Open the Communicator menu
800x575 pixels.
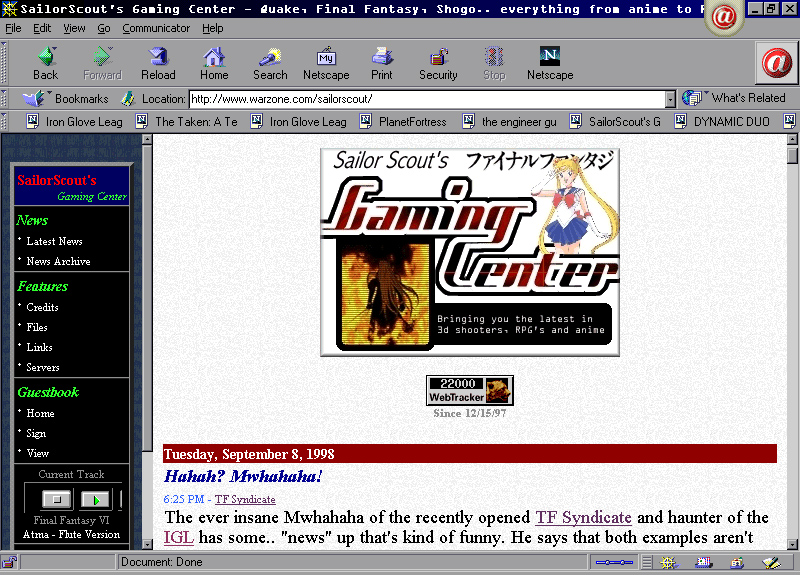156,28
